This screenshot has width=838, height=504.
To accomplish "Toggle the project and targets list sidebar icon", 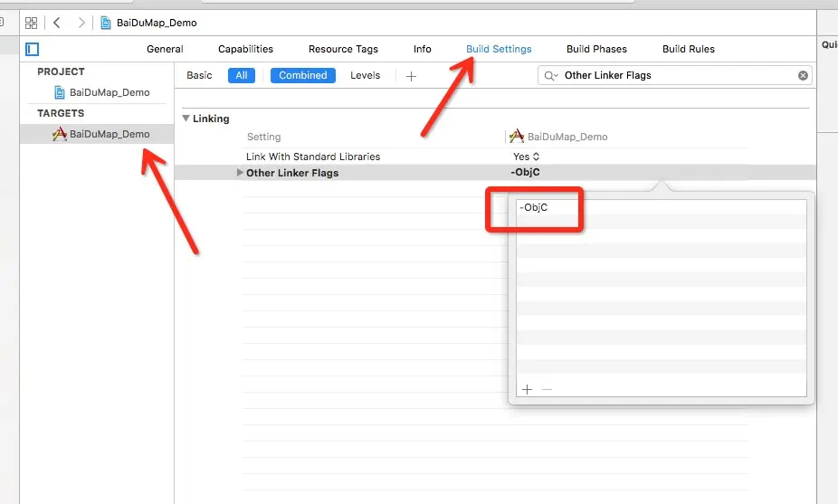I will click(x=32, y=49).
